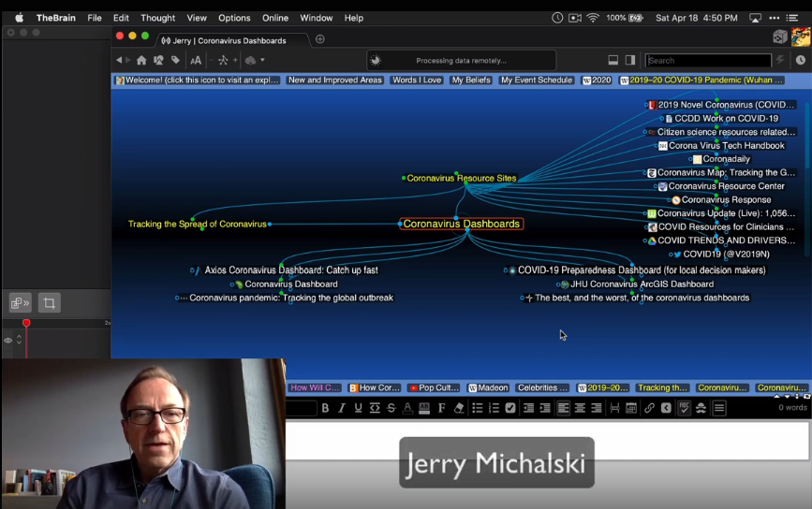Click text highlight color button

(x=424, y=408)
